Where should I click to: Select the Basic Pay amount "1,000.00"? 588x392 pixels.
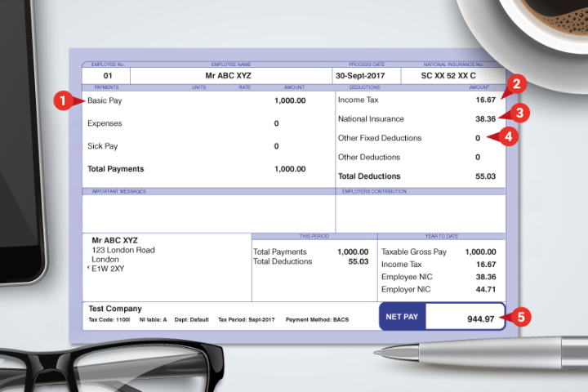(x=290, y=100)
